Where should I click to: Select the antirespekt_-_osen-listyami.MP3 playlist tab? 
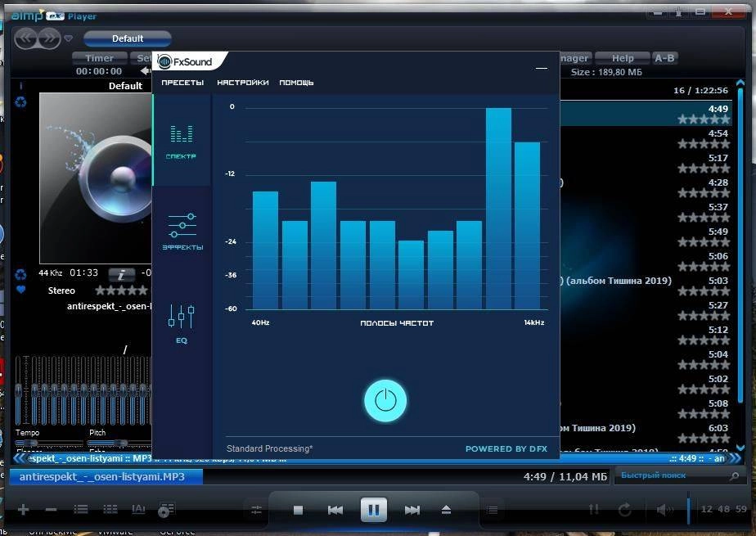click(106, 477)
